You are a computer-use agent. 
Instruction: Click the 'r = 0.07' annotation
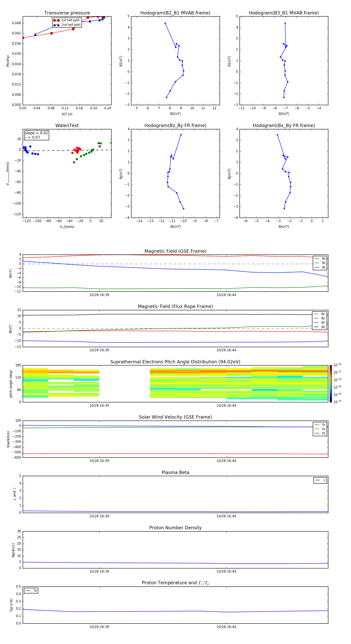(x=33, y=137)
